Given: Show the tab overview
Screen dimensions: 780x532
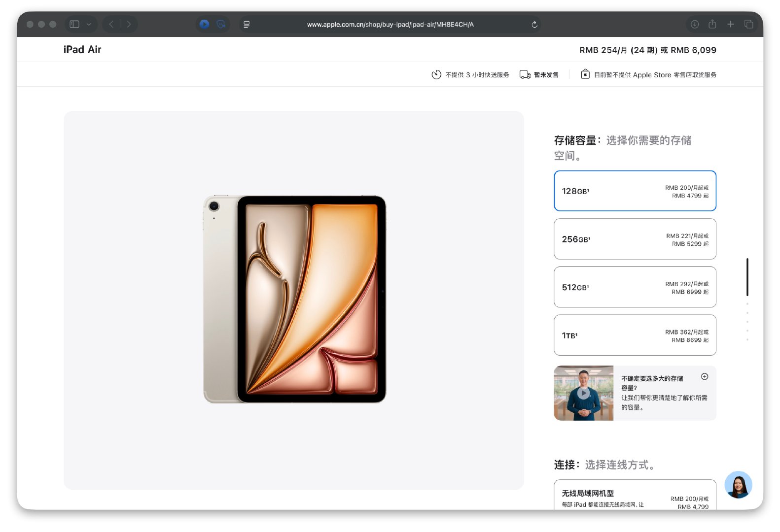Looking at the screenshot, I should coord(748,24).
